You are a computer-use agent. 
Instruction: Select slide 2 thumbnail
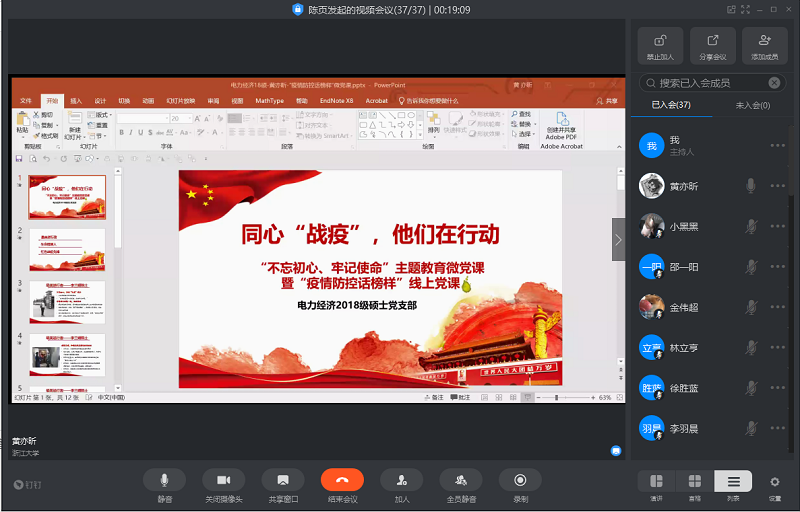(67, 250)
